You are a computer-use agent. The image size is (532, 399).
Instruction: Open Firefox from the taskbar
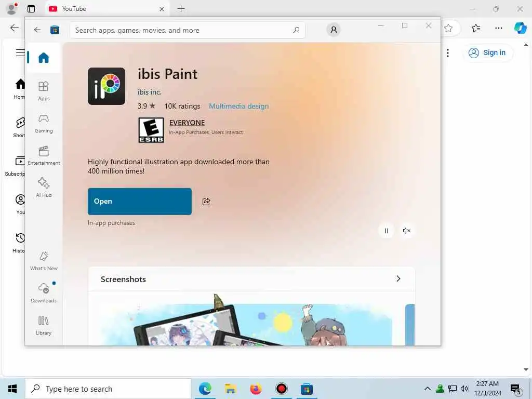pos(256,389)
